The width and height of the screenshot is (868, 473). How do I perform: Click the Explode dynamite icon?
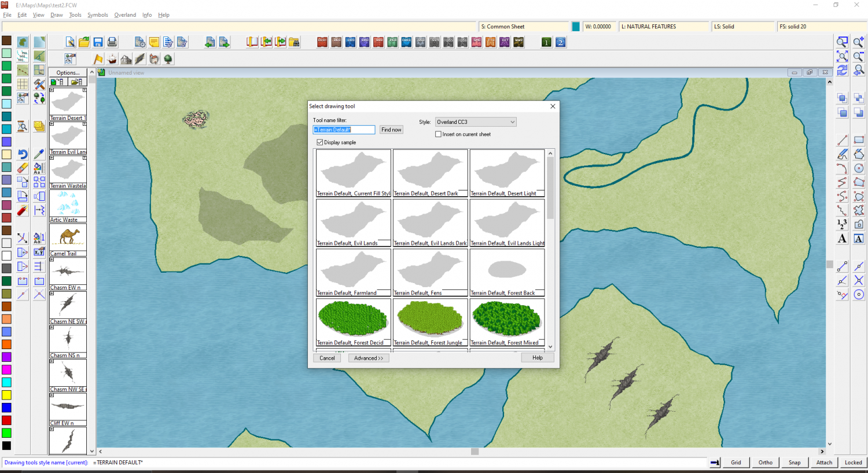pyautogui.click(x=23, y=210)
